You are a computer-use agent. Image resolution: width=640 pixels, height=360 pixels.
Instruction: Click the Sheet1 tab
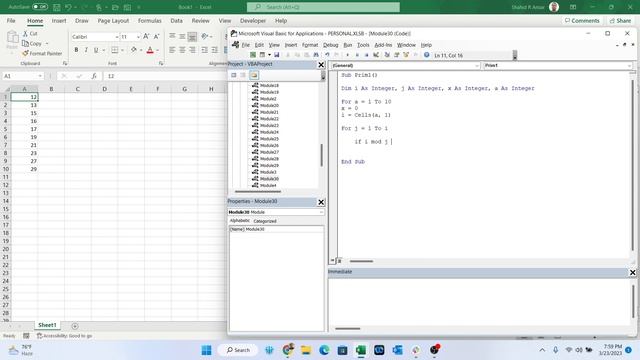coord(47,325)
